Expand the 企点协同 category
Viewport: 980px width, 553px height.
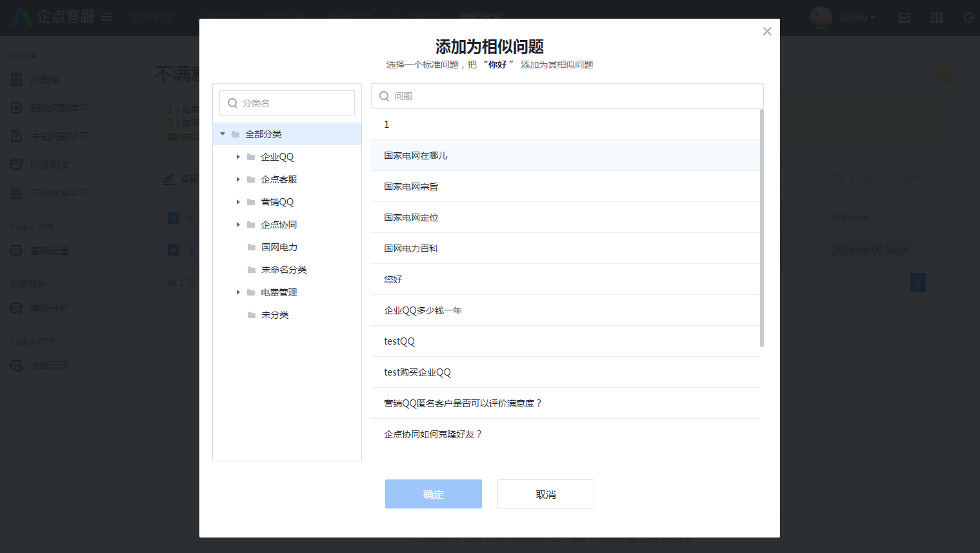point(238,225)
